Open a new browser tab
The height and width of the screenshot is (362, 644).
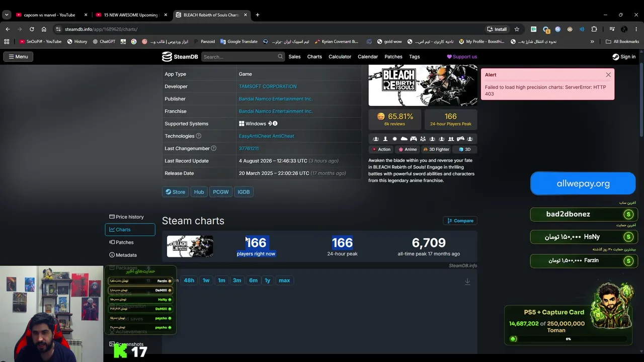[x=257, y=15]
